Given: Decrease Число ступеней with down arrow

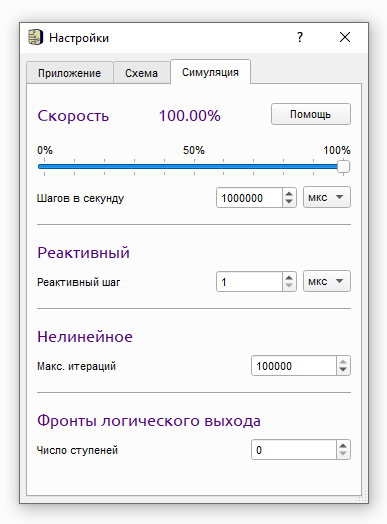Looking at the screenshot, I should [x=343, y=454].
